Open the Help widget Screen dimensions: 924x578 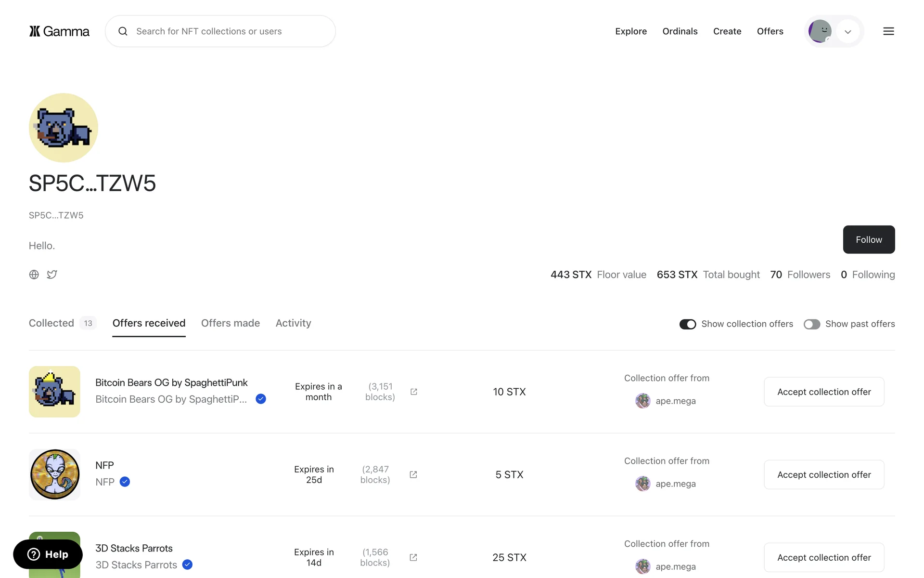(x=48, y=554)
